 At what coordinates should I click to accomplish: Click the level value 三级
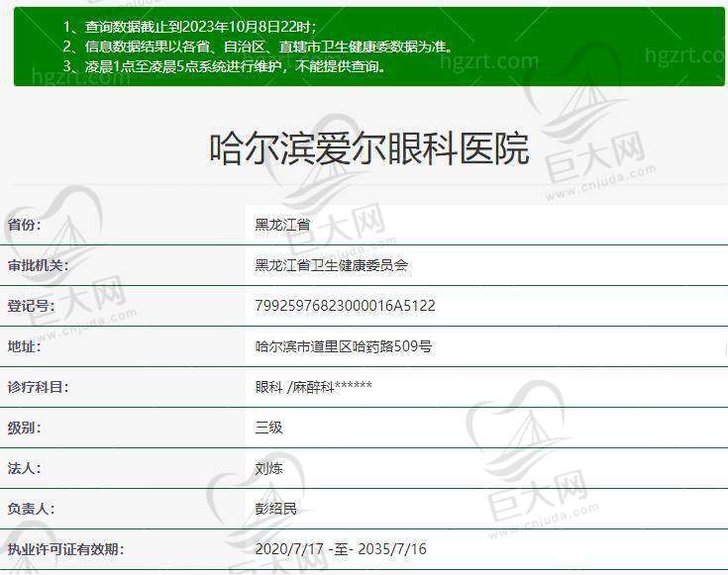tap(268, 428)
